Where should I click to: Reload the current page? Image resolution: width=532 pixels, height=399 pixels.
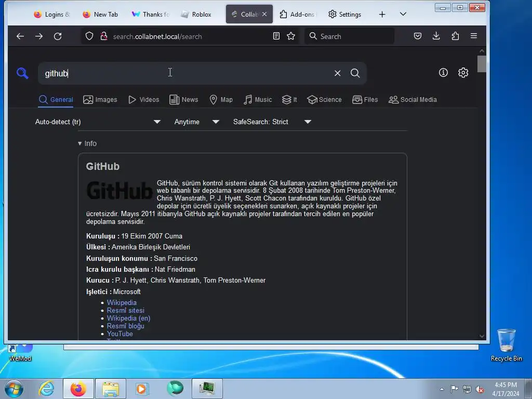[58, 36]
